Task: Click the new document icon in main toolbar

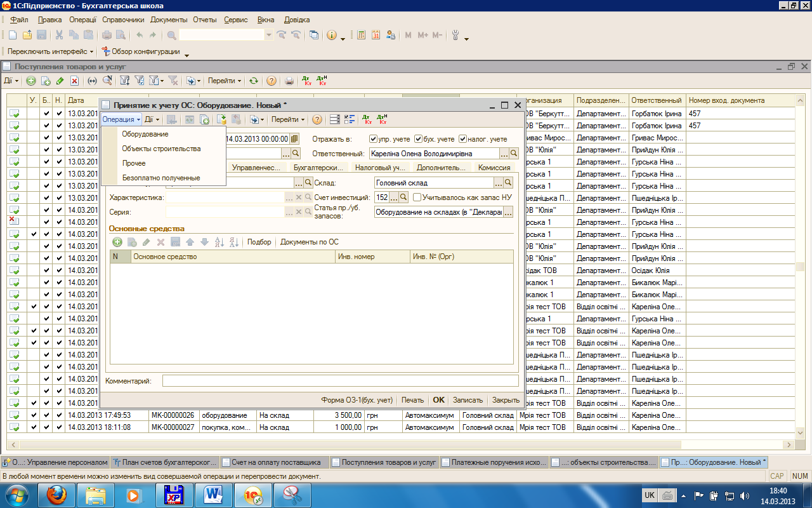Action: coord(12,36)
